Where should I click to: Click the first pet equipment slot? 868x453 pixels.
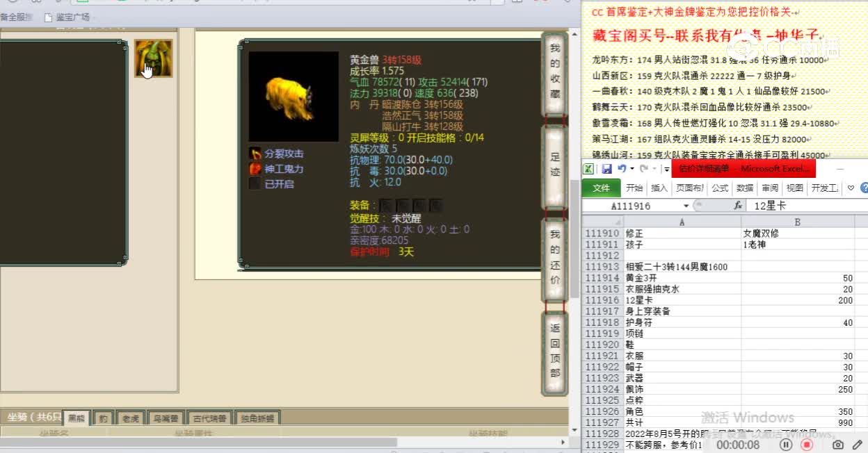click(386, 206)
